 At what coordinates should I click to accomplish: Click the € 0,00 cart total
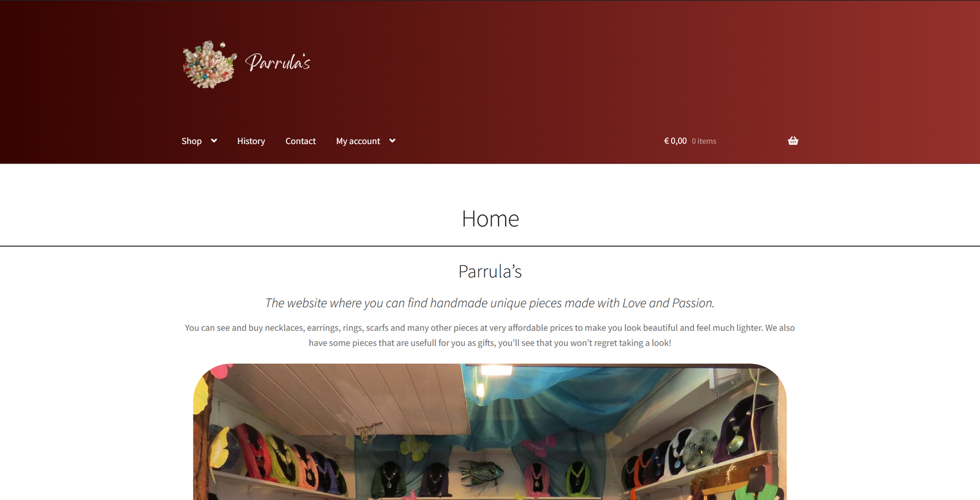click(676, 141)
